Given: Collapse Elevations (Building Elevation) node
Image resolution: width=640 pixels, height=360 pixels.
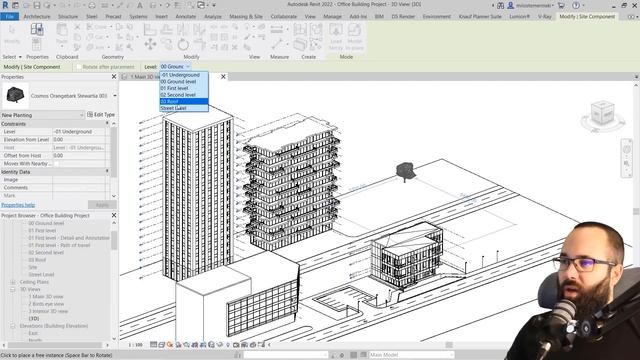Looking at the screenshot, I should pyautogui.click(x=13, y=326).
